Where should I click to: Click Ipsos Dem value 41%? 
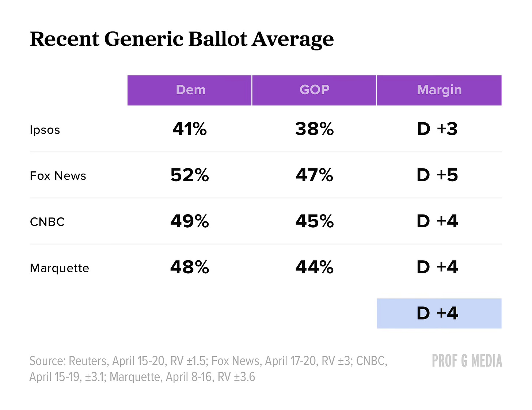tap(190, 129)
